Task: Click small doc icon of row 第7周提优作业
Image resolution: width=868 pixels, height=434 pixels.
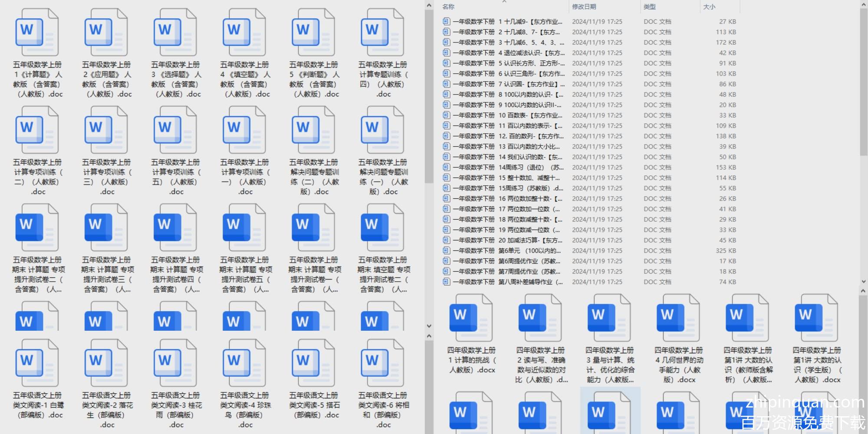Action: pyautogui.click(x=446, y=271)
